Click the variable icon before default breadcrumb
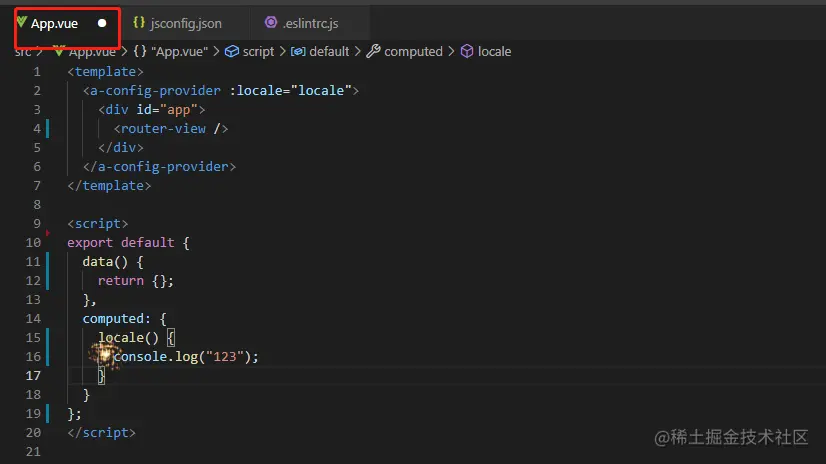The width and height of the screenshot is (826, 464). pyautogui.click(x=298, y=52)
